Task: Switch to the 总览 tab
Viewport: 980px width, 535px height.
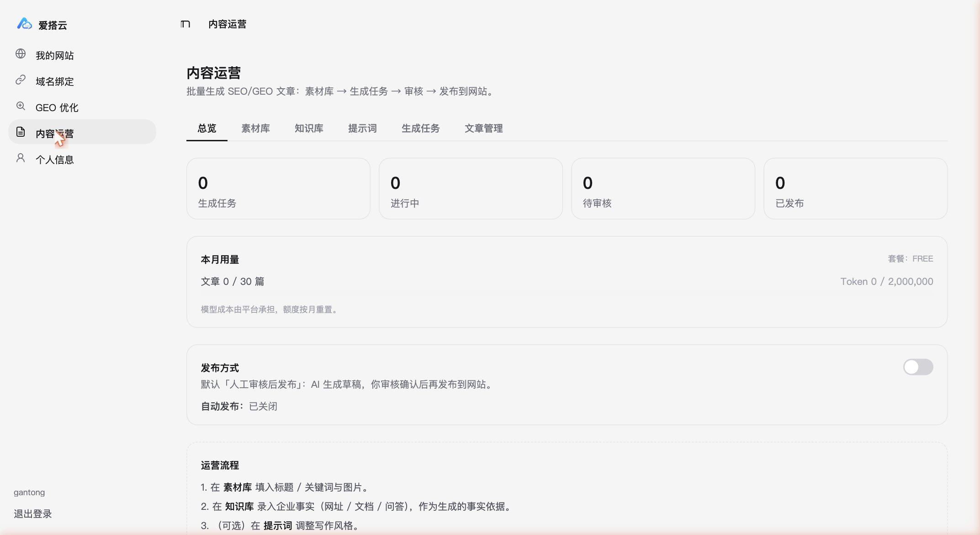Action: tap(207, 128)
